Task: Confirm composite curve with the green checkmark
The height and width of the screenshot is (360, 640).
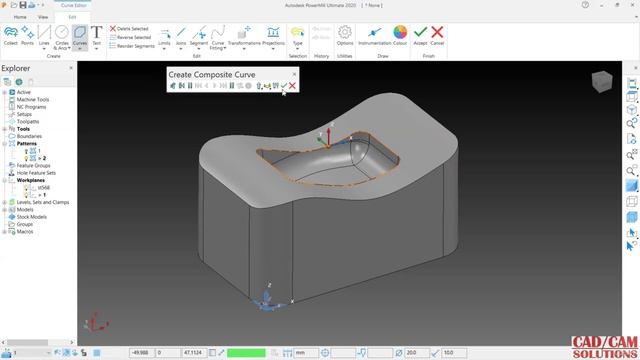Action: tap(284, 86)
